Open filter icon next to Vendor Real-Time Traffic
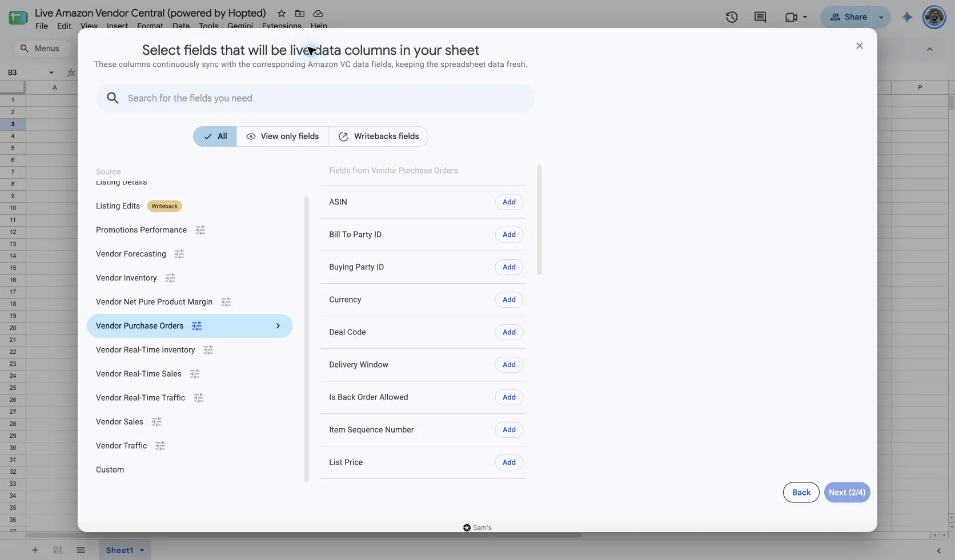955x560 pixels. [199, 398]
